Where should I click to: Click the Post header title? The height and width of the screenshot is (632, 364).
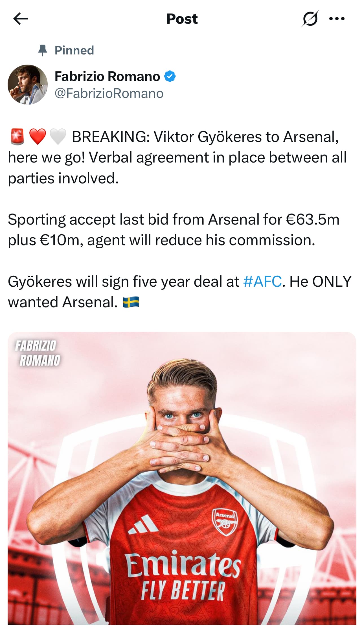182,19
